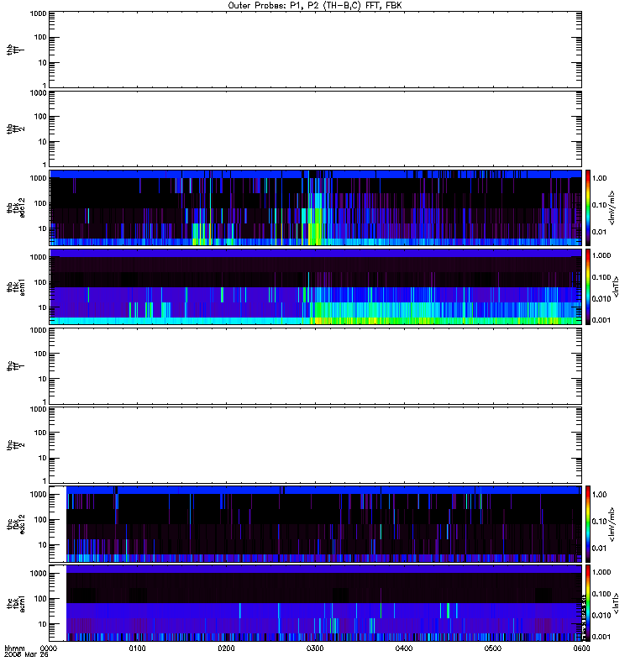Click the "hhmm" time axis label
Screen dimensions: 630x672
[14, 648]
